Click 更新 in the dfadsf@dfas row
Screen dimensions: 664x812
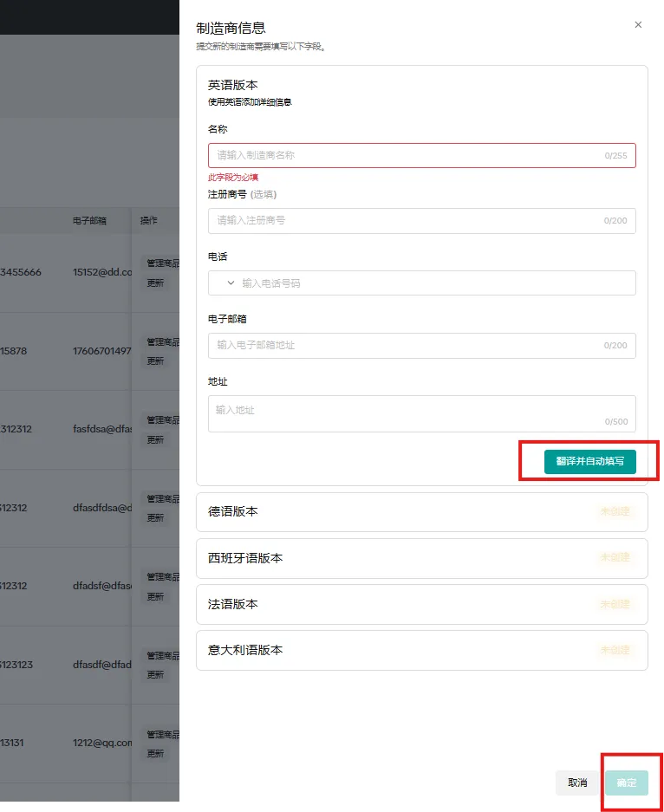pos(155,596)
